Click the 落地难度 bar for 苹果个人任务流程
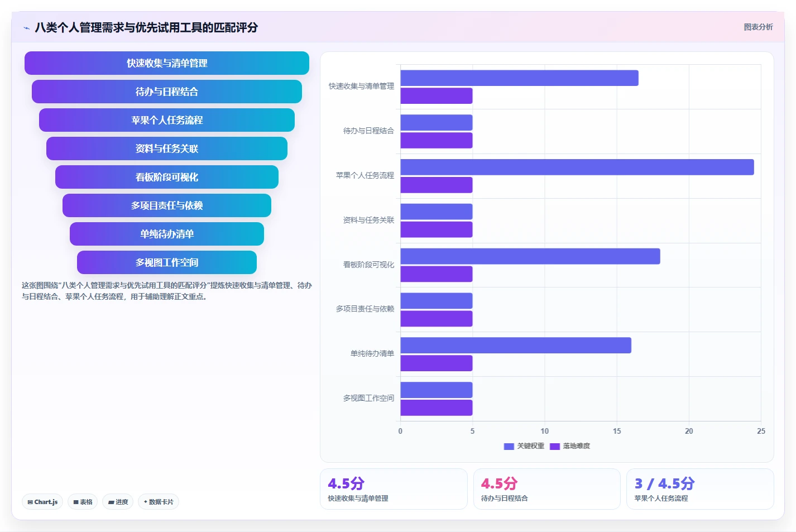 [x=437, y=185]
